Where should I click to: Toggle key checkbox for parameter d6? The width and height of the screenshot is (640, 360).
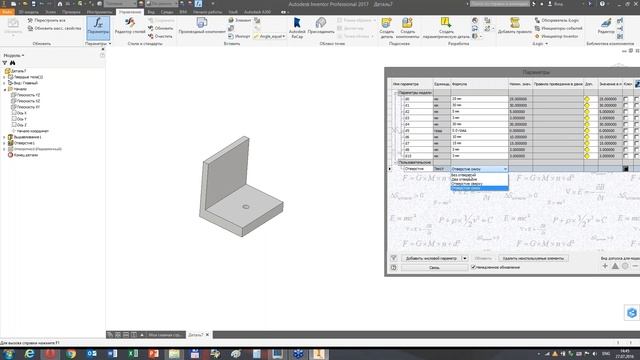pyautogui.click(x=625, y=137)
